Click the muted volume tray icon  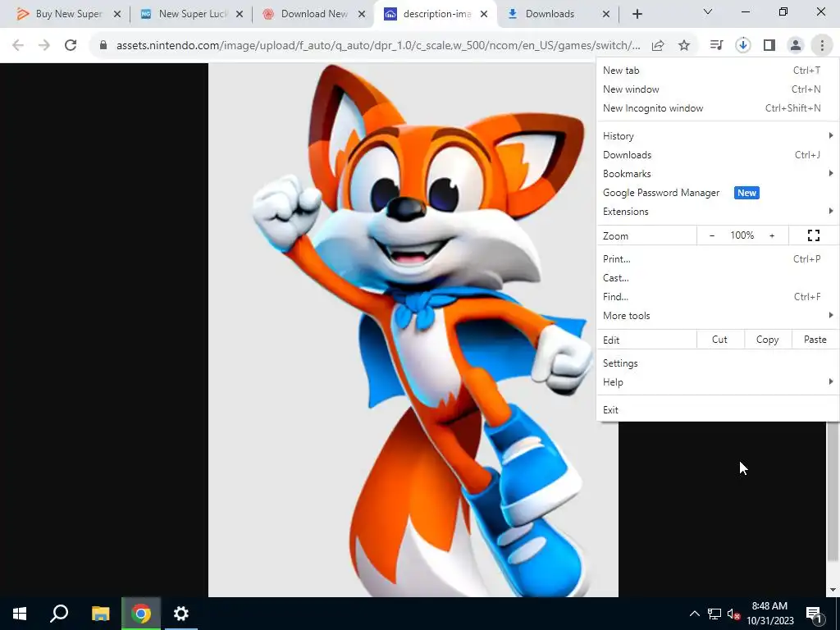733,614
